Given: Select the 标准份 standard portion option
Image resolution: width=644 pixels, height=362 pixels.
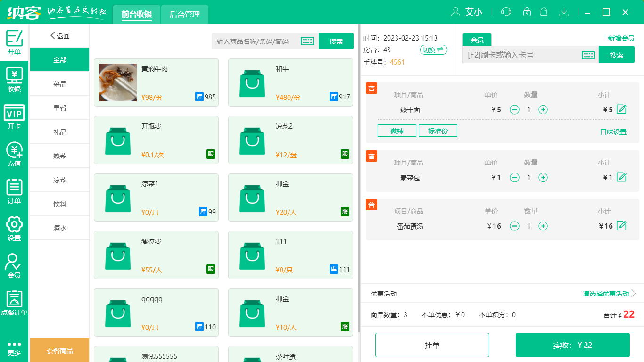Looking at the screenshot, I should pyautogui.click(x=438, y=131).
